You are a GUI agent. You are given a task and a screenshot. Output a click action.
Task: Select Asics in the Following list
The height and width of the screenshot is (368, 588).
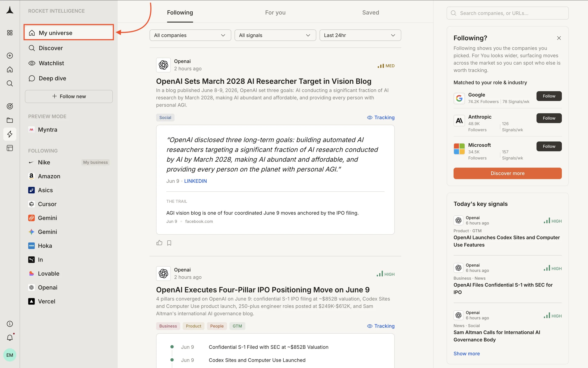(69, 190)
